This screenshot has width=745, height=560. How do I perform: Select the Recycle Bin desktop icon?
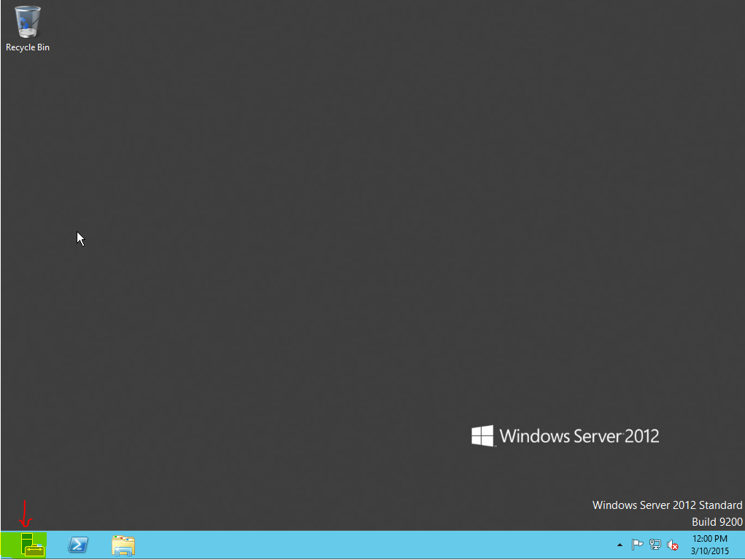(28, 28)
